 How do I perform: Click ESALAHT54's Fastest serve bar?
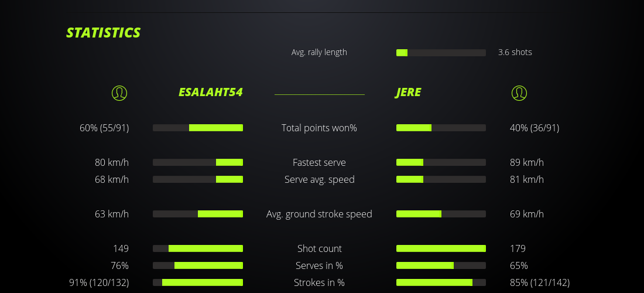[198, 162]
